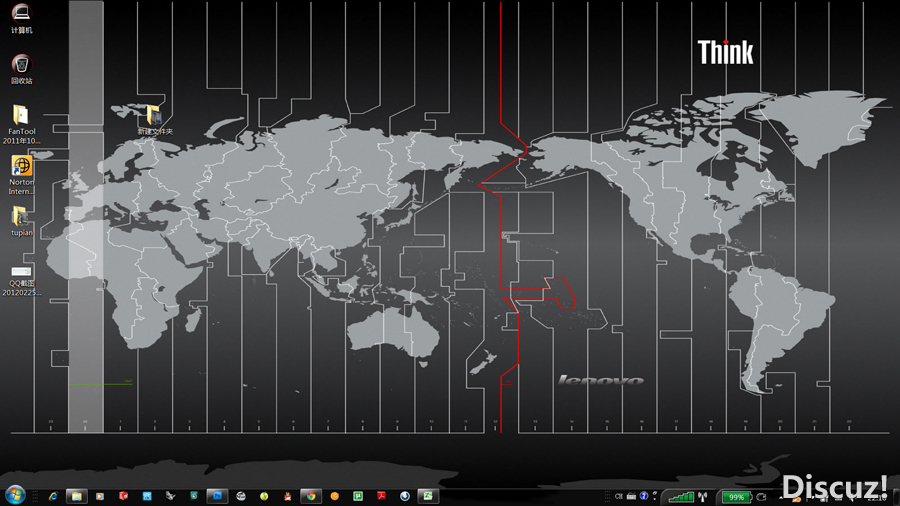Open Adobe Reader red PDF taskbar icon
Screen dimensions: 900x506
381,496
